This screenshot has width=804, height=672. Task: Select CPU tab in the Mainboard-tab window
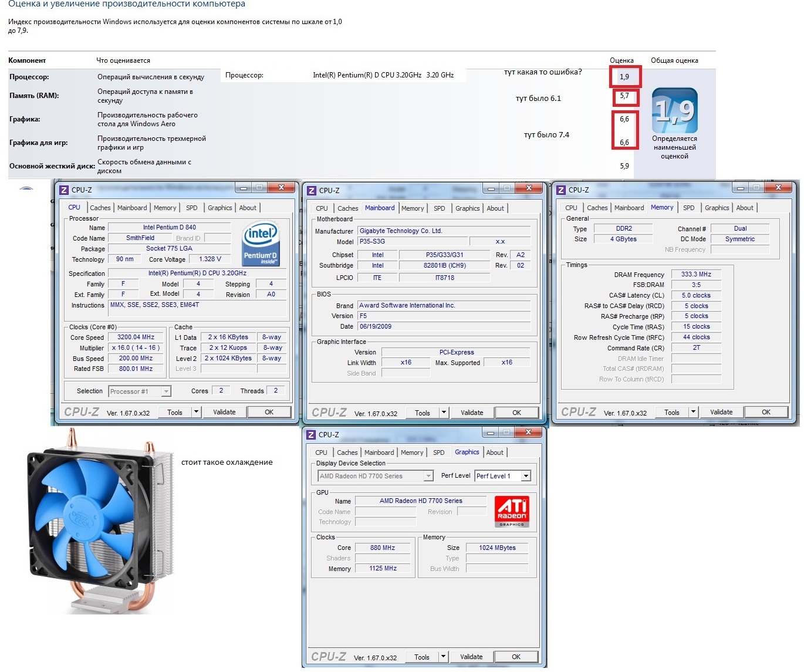[322, 208]
